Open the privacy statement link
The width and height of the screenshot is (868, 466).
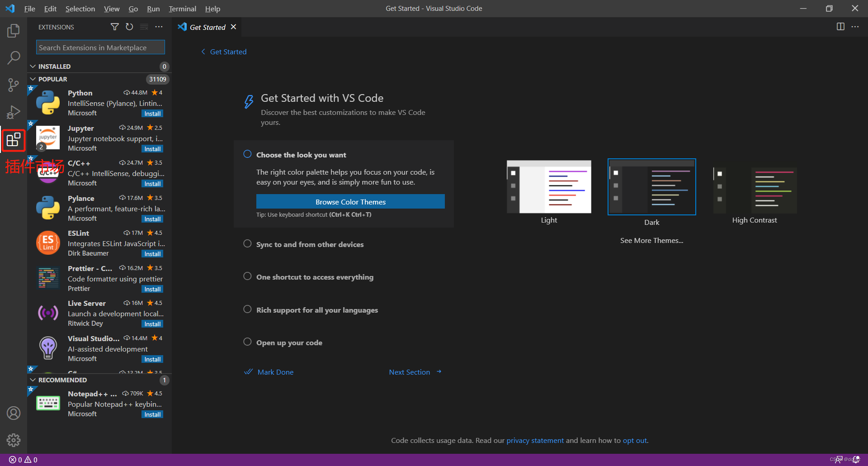pyautogui.click(x=535, y=440)
